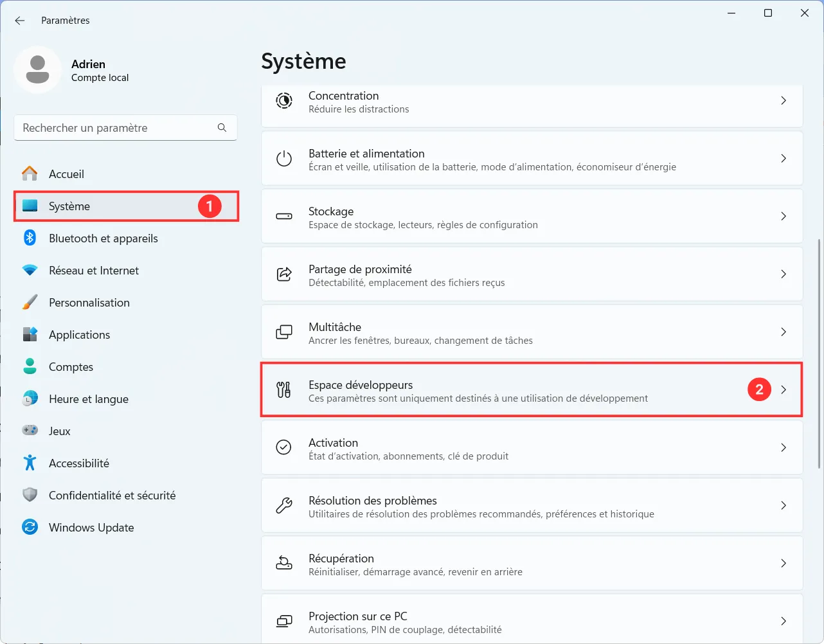Click the Multitâche row chevron
This screenshot has height=644, width=824.
click(784, 332)
